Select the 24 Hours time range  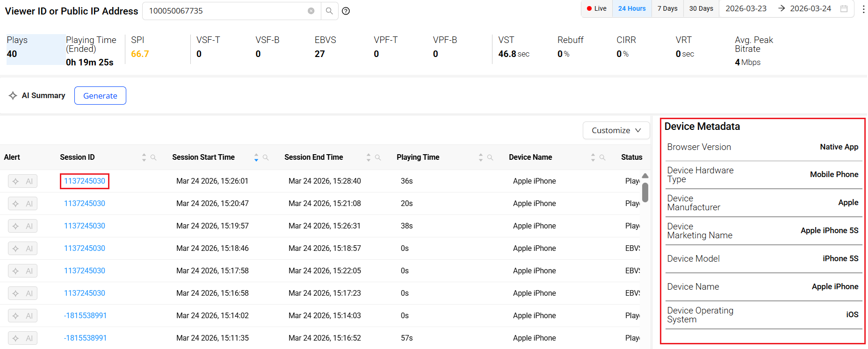click(632, 8)
